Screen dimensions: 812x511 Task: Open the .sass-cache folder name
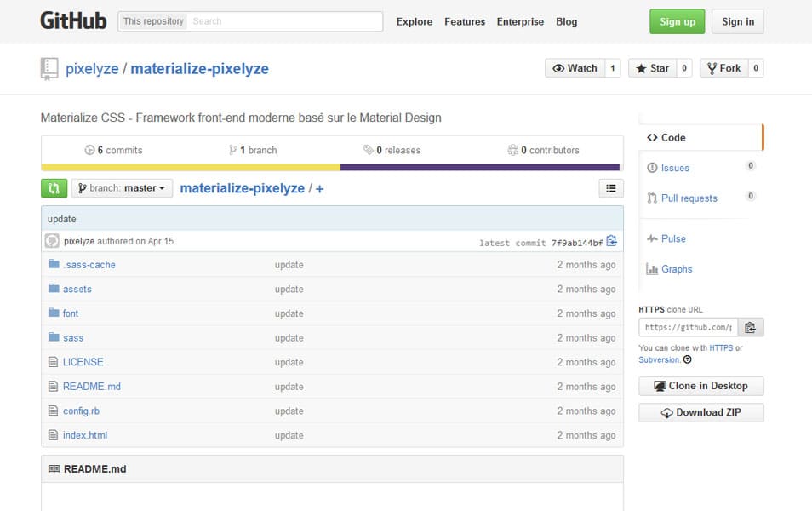coord(89,265)
